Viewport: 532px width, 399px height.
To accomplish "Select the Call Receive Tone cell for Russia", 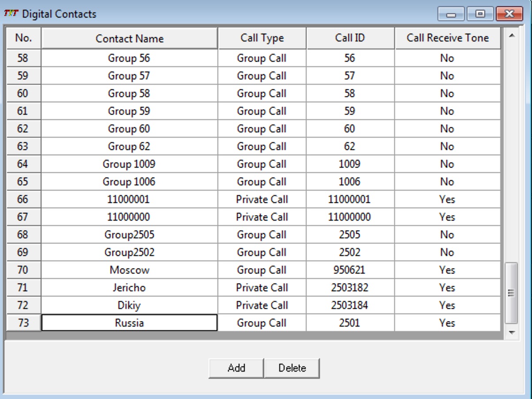I will click(448, 323).
